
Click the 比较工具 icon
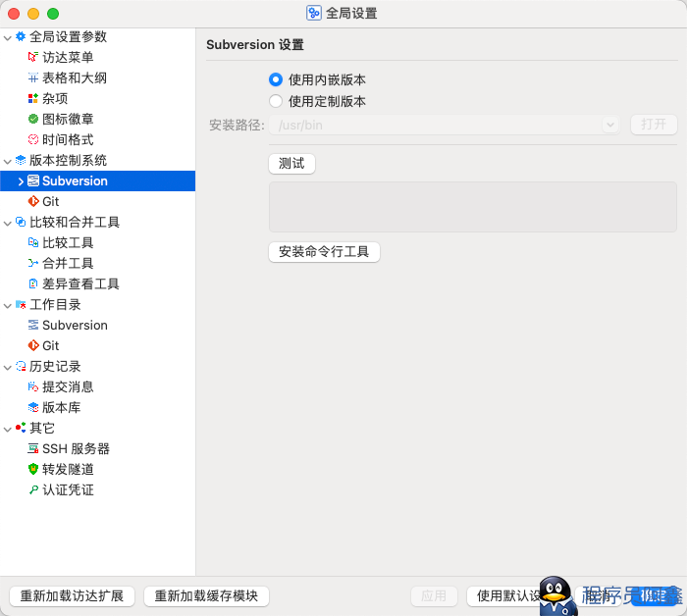click(33, 242)
